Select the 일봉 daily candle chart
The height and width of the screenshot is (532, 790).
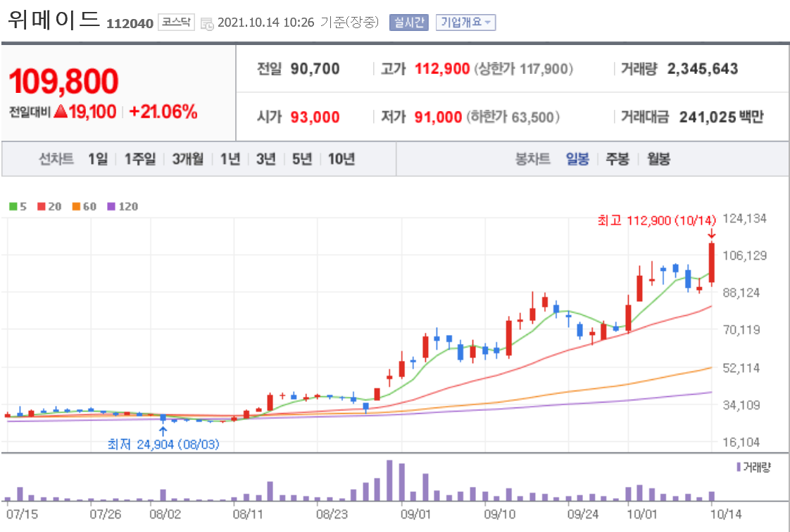coord(577,159)
